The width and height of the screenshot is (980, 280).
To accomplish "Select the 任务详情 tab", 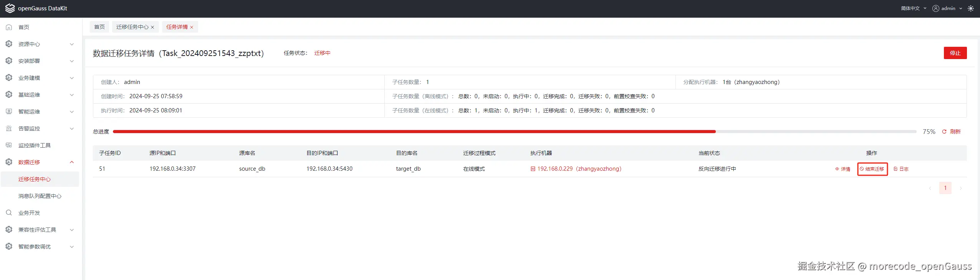I will click(x=177, y=27).
